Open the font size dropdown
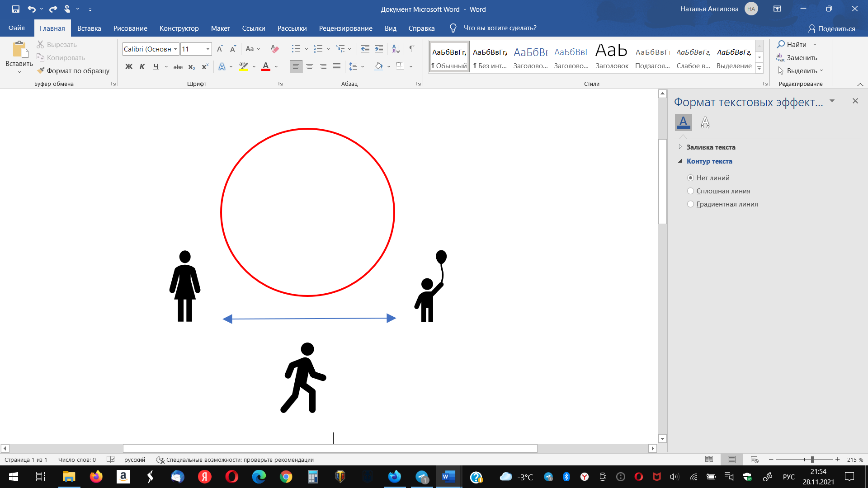 click(x=208, y=49)
